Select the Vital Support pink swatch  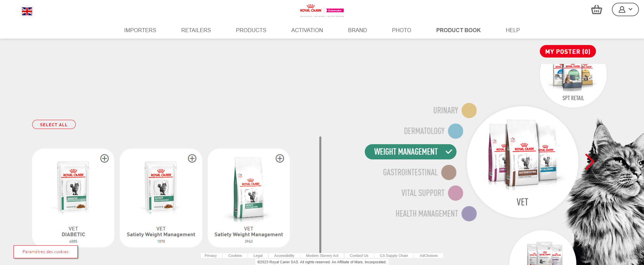click(x=455, y=193)
